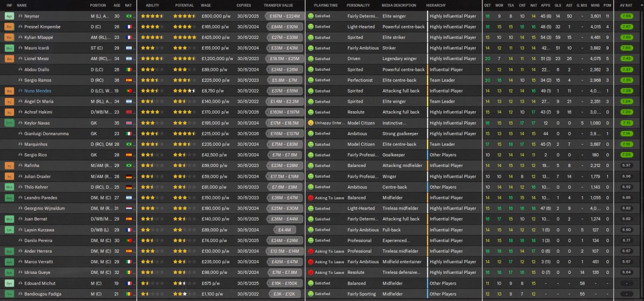Click the MEDIA DESCRIPTION column header
This screenshot has height=301, width=644.
[399, 5]
